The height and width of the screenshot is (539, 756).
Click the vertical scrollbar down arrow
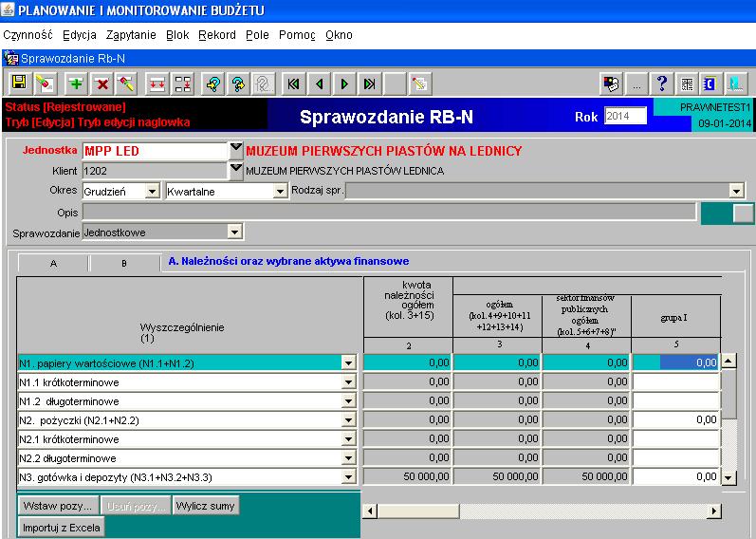pyautogui.click(x=728, y=477)
